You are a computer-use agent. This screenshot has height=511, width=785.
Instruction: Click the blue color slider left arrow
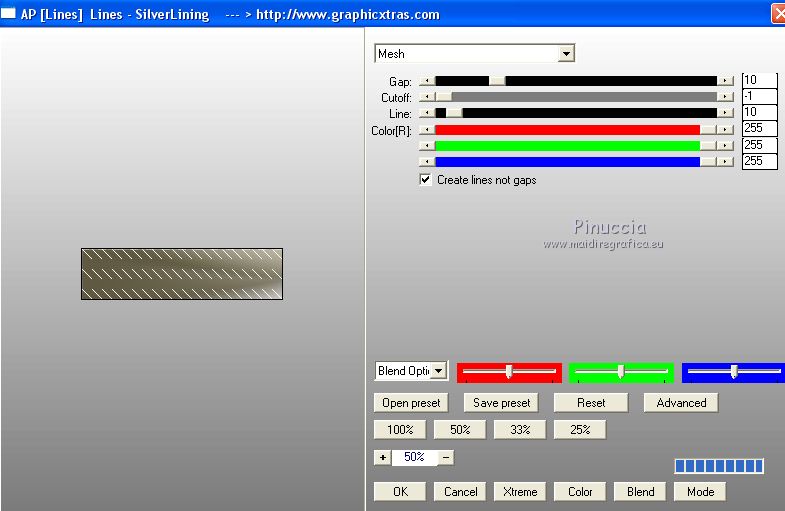coord(427,162)
